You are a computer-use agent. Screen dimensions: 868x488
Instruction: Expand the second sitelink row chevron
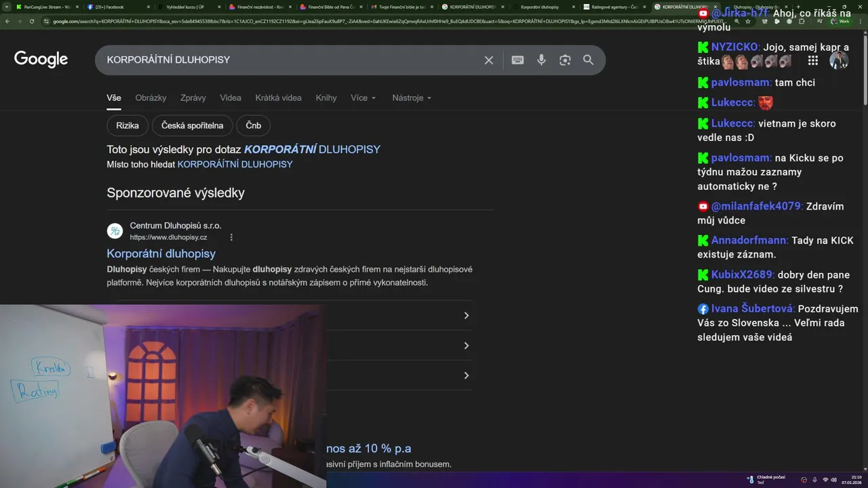(466, 346)
